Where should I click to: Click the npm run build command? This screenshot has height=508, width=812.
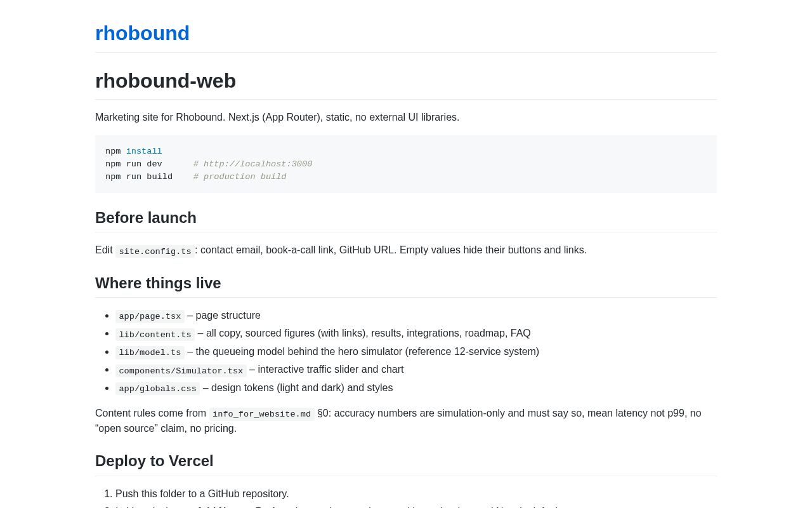coord(139,177)
